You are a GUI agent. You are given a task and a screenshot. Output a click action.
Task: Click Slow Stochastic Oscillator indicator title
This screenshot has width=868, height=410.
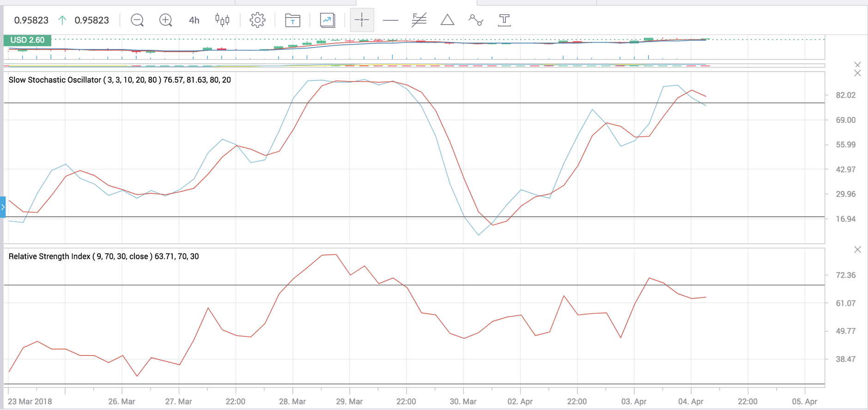[x=120, y=80]
